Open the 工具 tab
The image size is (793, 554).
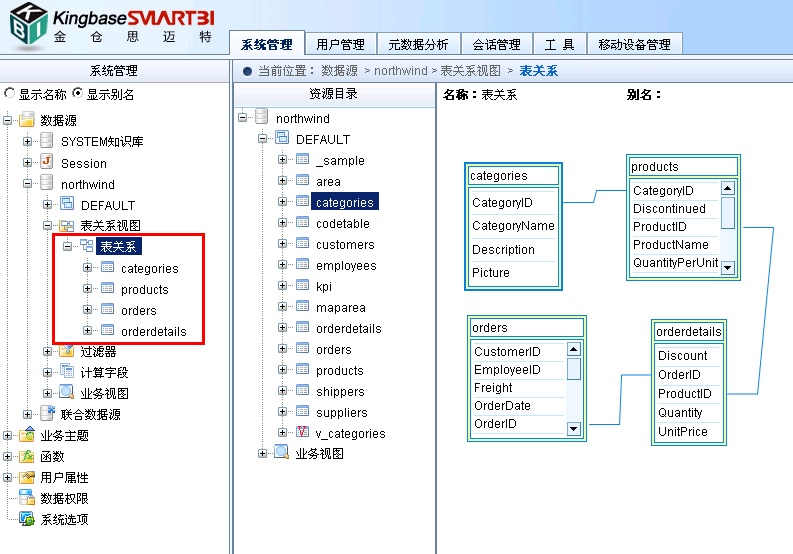pyautogui.click(x=559, y=45)
